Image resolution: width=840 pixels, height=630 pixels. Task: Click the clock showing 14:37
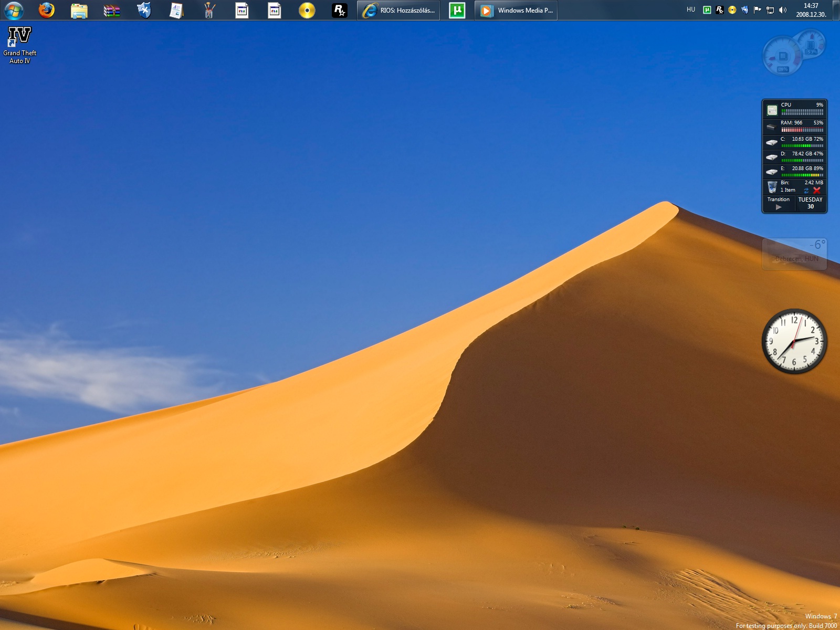click(x=811, y=10)
